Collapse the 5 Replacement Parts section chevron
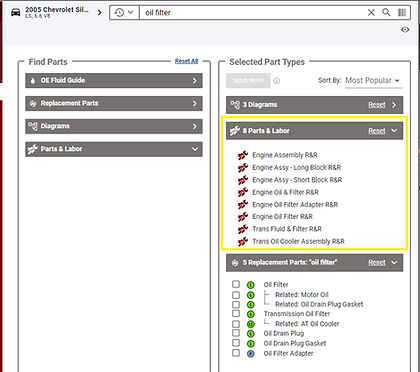 click(394, 263)
